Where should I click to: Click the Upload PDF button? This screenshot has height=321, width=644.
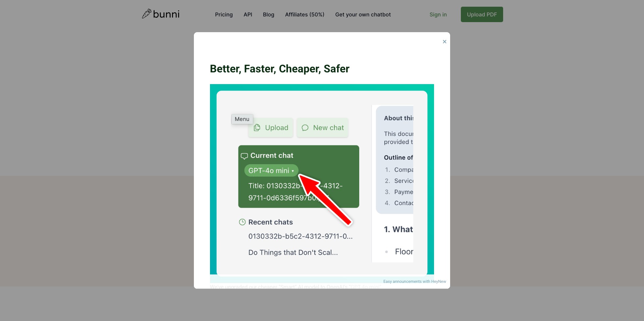(x=482, y=14)
